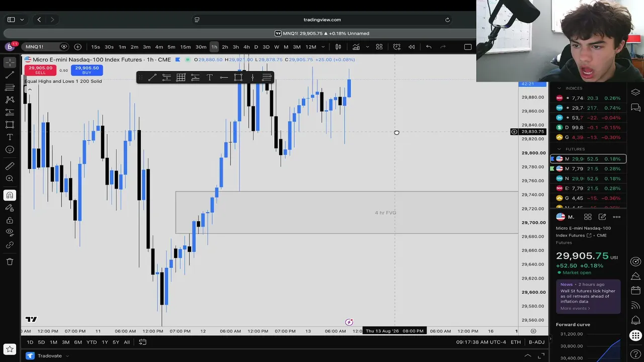The width and height of the screenshot is (644, 362).
Task: Toggle magnet mode for drawings
Action: (10, 195)
